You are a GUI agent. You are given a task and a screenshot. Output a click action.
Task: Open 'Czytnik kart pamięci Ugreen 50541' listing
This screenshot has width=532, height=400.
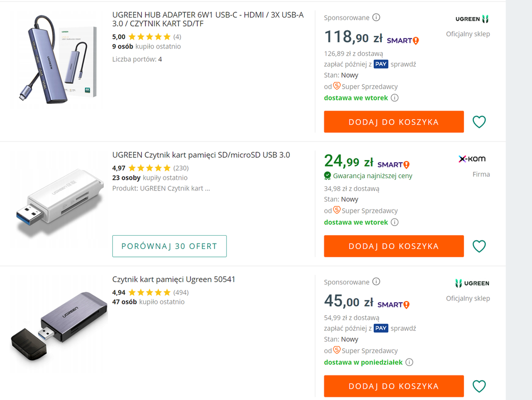click(174, 279)
